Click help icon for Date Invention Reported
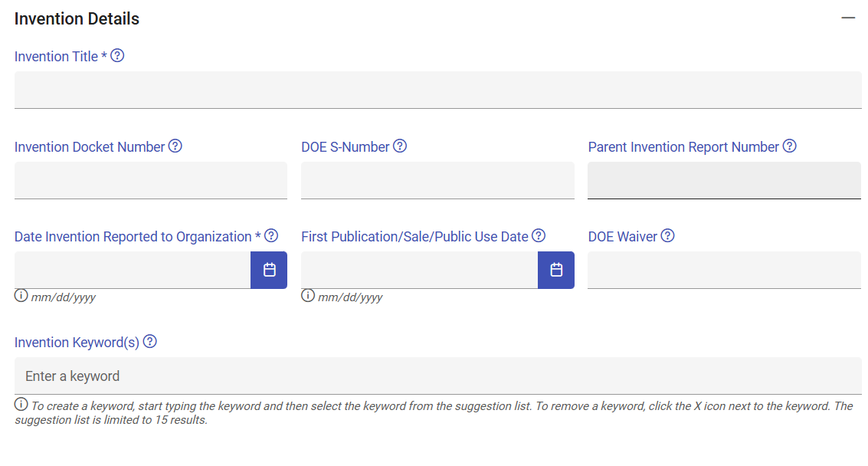868x466 pixels. (270, 236)
